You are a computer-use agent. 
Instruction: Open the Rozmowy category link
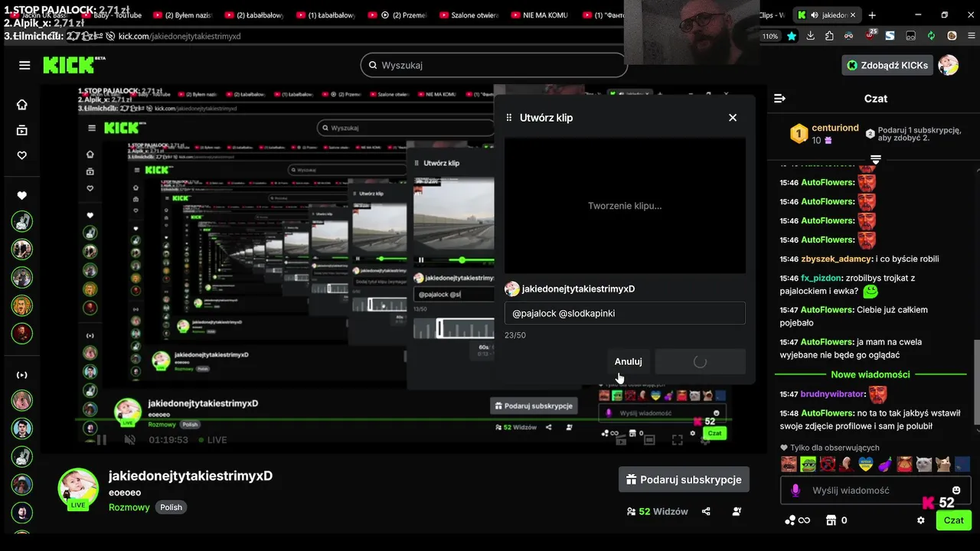point(129,507)
